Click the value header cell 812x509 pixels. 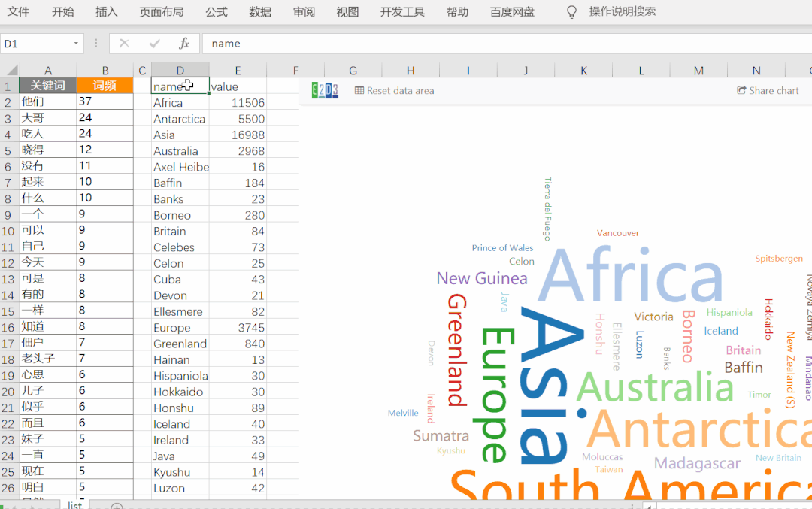point(238,86)
